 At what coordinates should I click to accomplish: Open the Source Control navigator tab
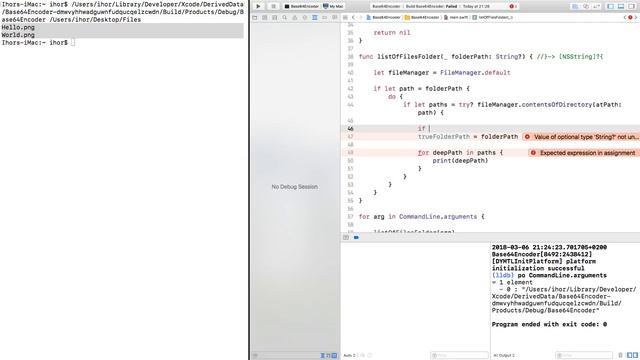[x=264, y=18]
